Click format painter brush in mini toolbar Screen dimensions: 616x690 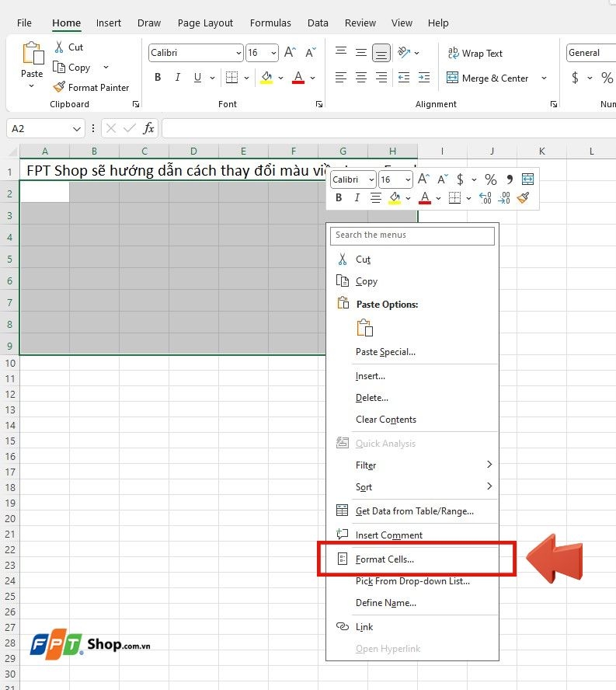click(523, 198)
